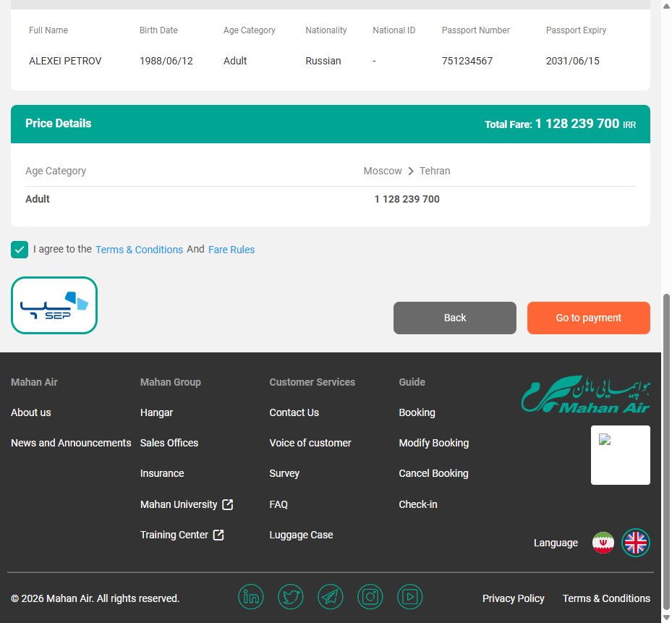Open Mahan Air LinkedIn page icon

[x=251, y=597]
